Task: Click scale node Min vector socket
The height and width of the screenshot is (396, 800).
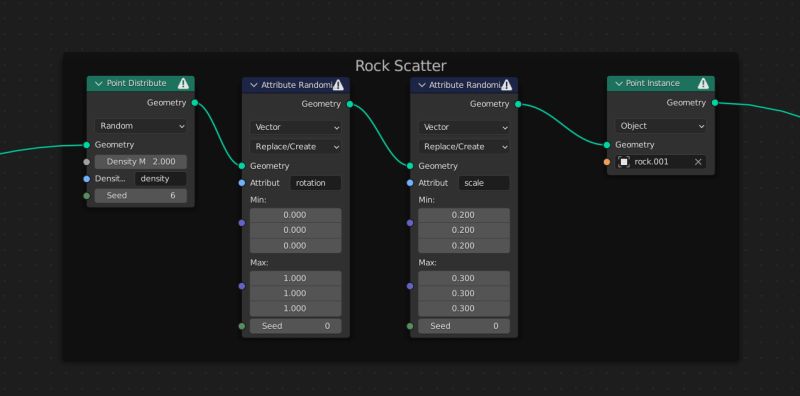Action: [x=410, y=223]
